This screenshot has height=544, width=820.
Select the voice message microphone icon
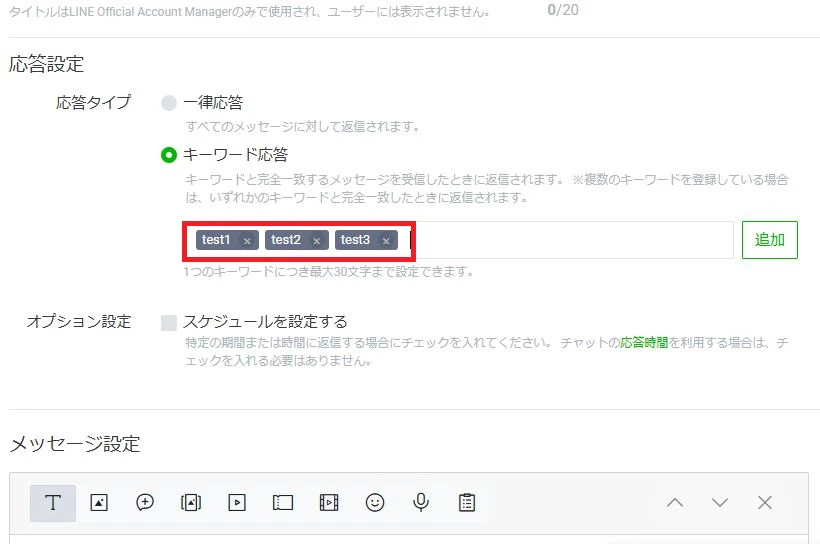tap(421, 503)
